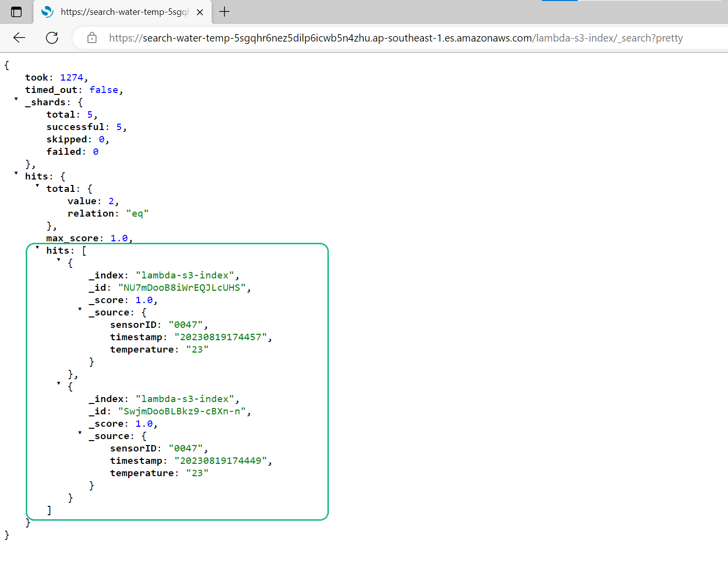Click temperature "23" in first hit

coord(197,350)
